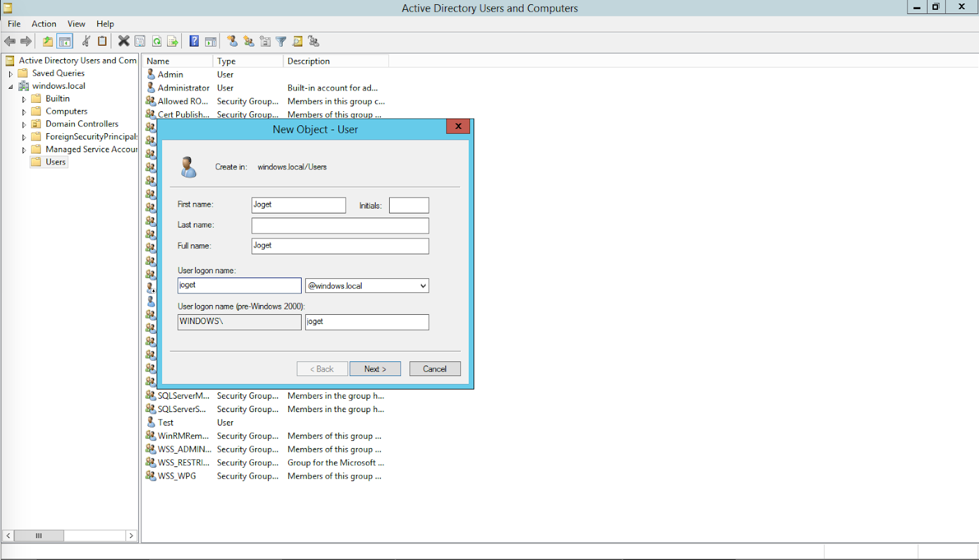
Task: Open the View menu
Action: [76, 24]
